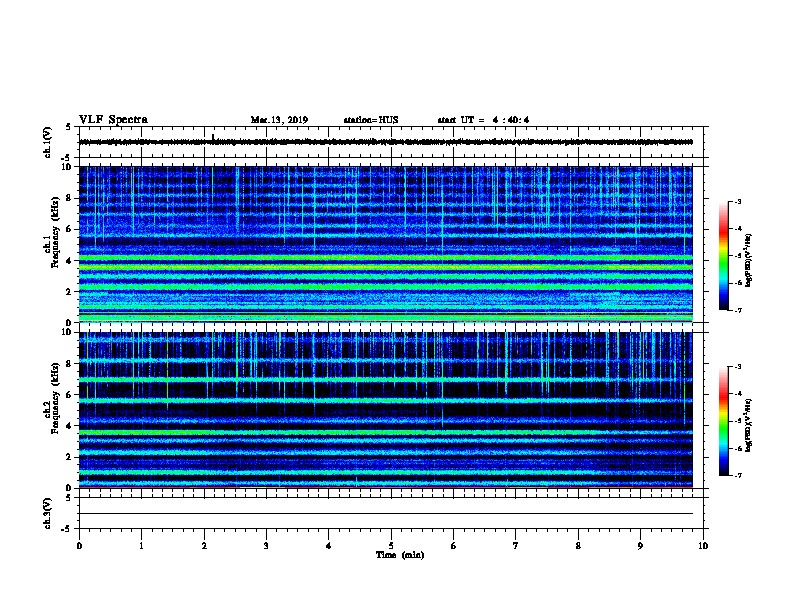Select the "start UT = 4:40:4" text
This screenshot has height=612, width=792.
[483, 120]
